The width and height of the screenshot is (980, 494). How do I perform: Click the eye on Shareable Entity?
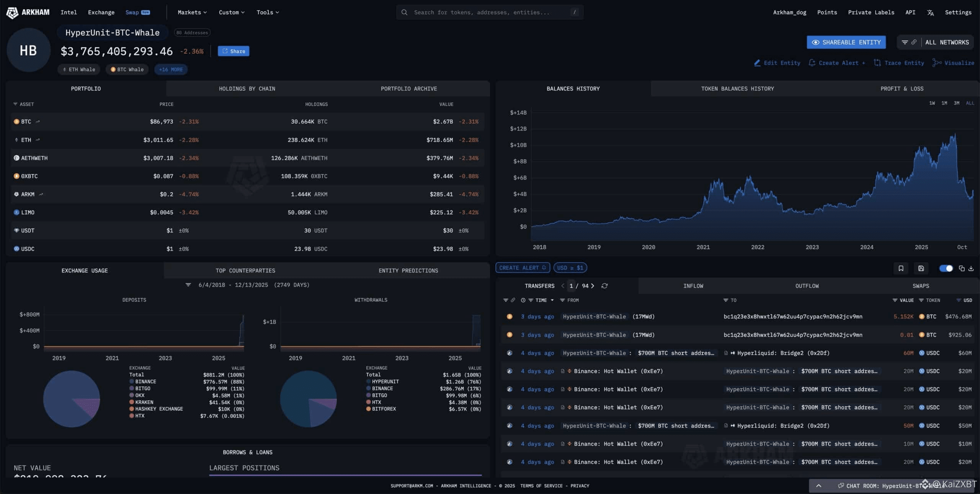pyautogui.click(x=816, y=42)
